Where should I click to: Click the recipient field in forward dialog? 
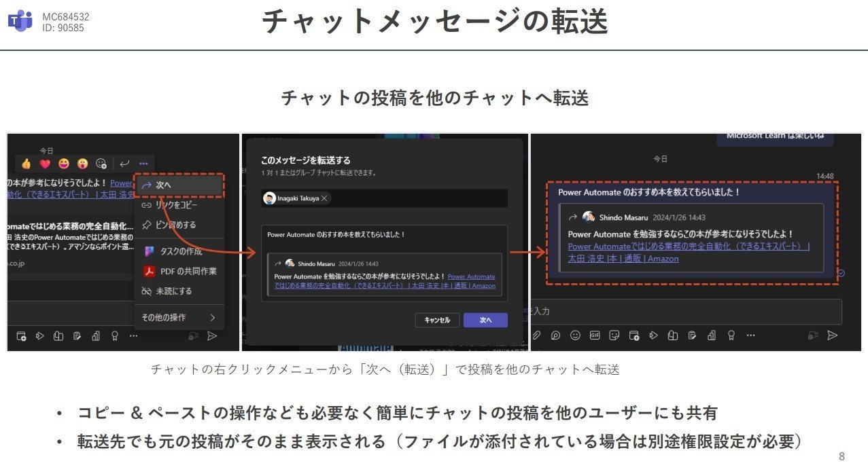[x=384, y=198]
